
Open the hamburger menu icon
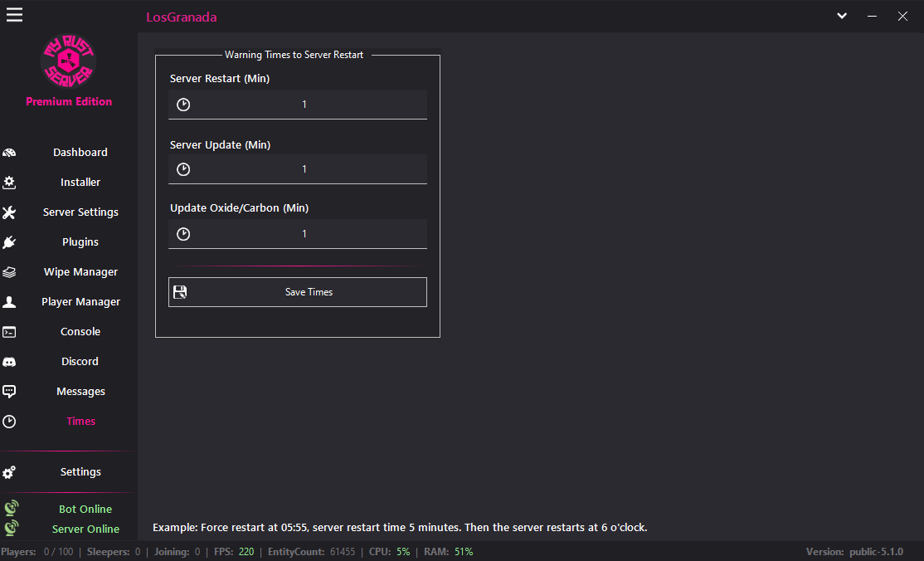[15, 15]
